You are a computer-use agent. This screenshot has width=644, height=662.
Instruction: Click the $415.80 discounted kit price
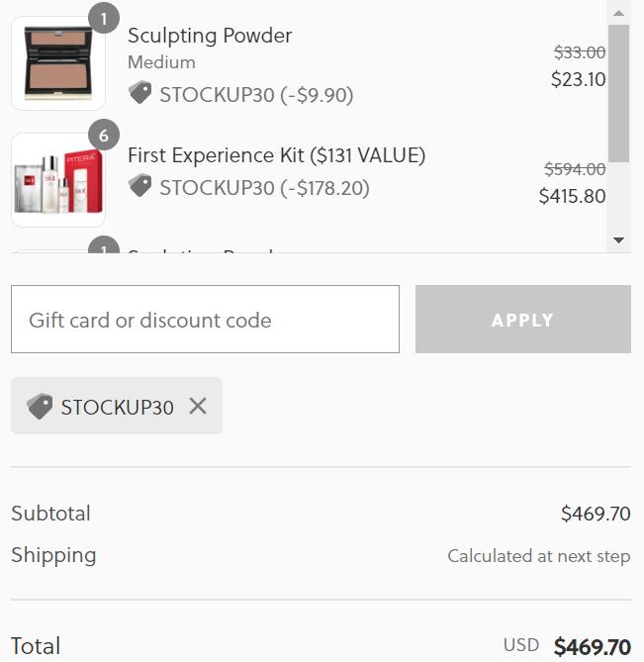point(572,196)
